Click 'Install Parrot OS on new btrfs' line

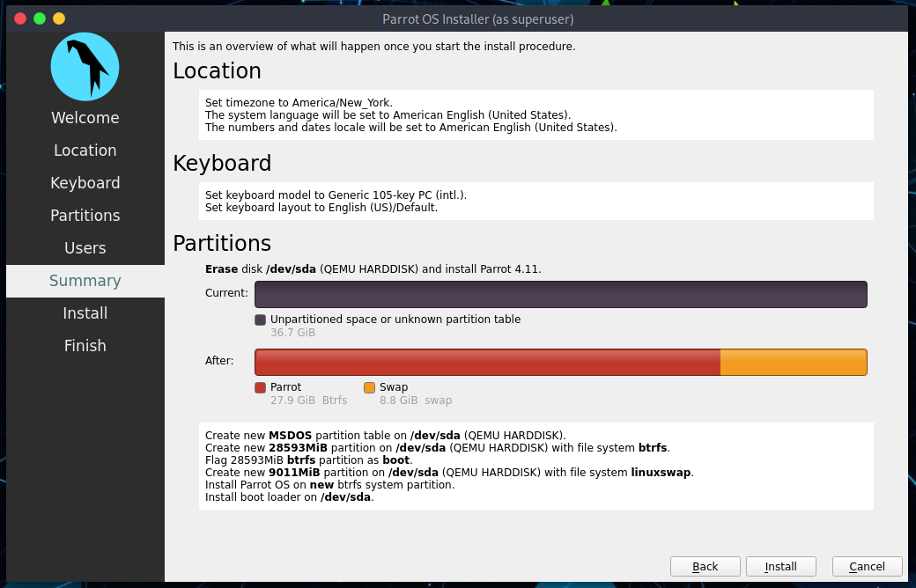(329, 485)
